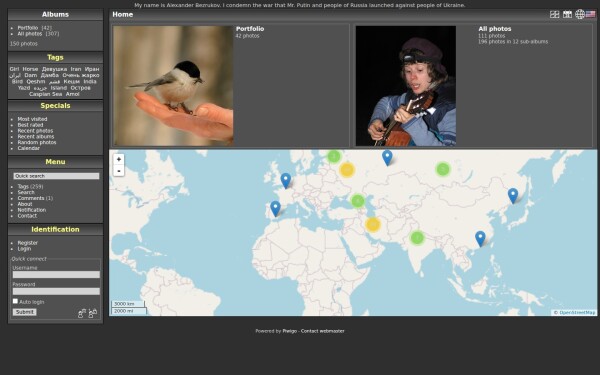Enable the Auto login checkbox
600x375 pixels.
click(15, 301)
